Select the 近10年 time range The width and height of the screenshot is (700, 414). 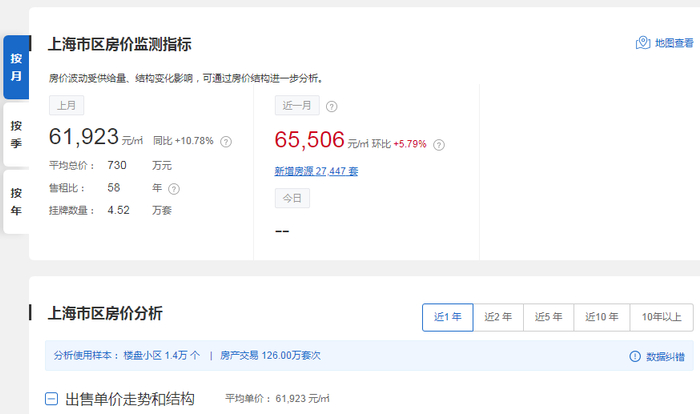[x=602, y=317]
